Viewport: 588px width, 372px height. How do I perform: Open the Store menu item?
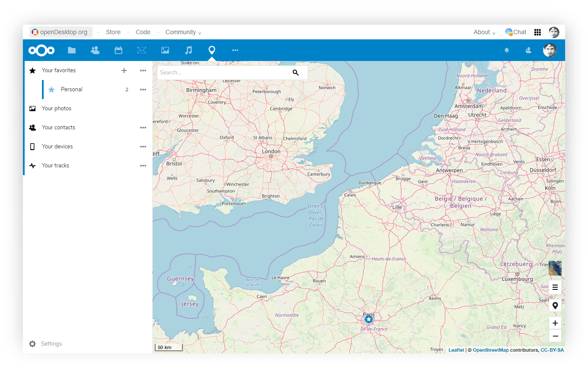pos(113,32)
